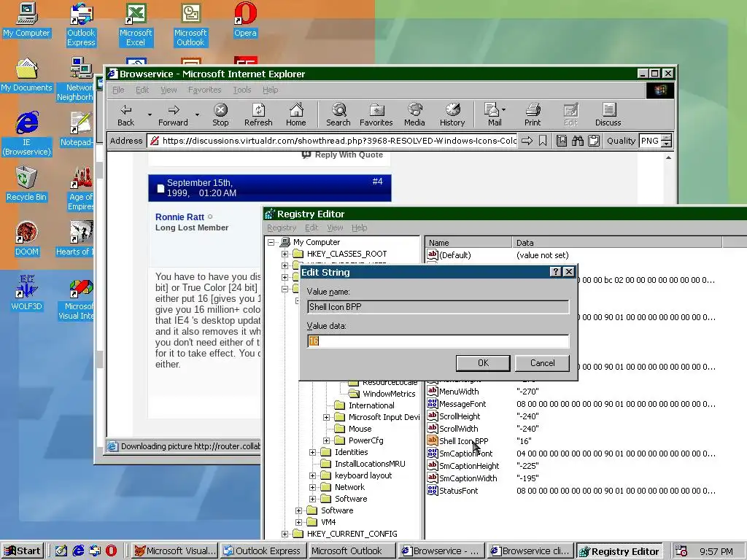This screenshot has width=747, height=560.
Task: Expand the Identities tree node
Action: [312, 452]
